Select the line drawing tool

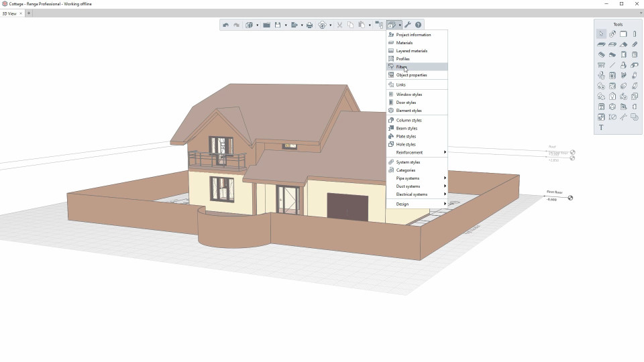(612, 65)
